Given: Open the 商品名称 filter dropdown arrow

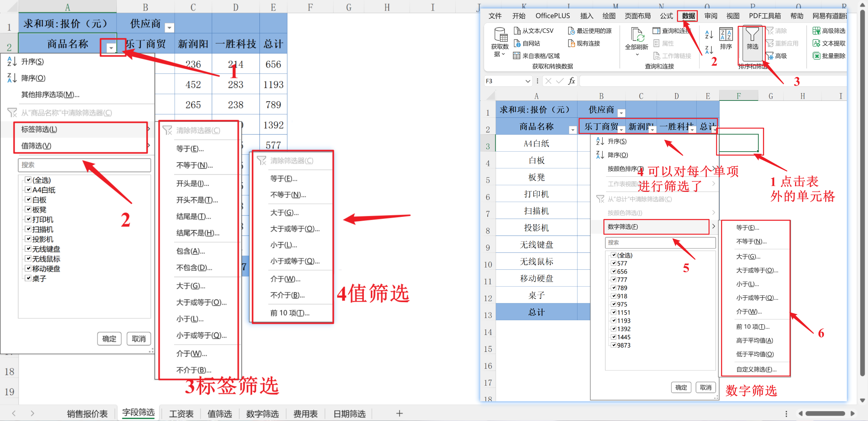Looking at the screenshot, I should 111,48.
